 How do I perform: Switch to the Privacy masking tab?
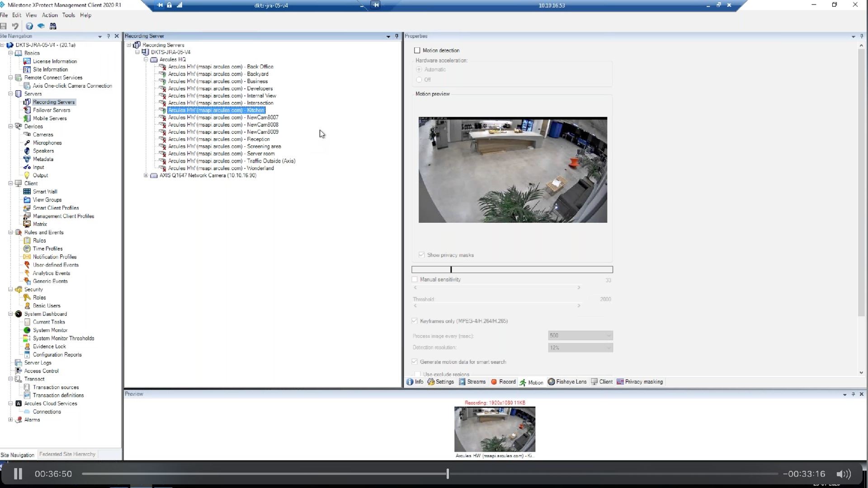click(x=640, y=382)
